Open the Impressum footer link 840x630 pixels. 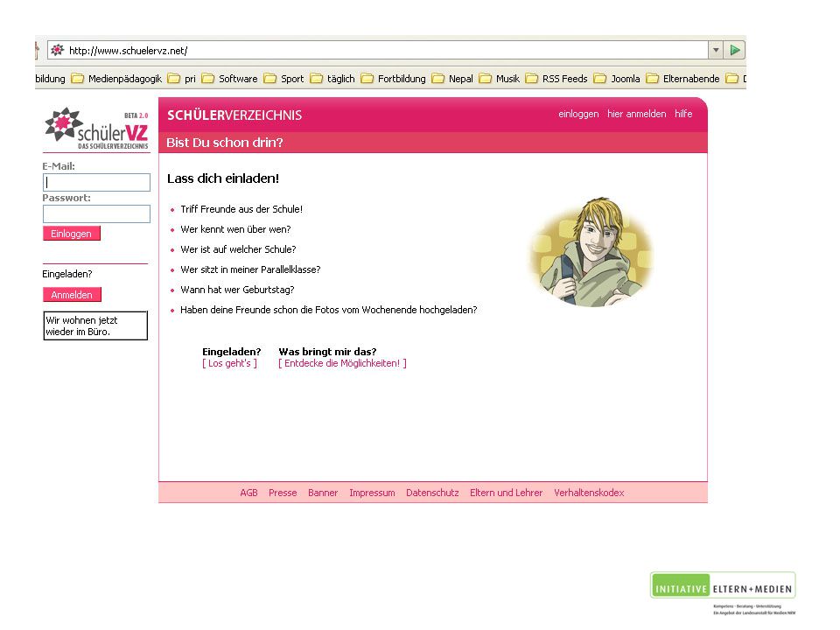(373, 493)
